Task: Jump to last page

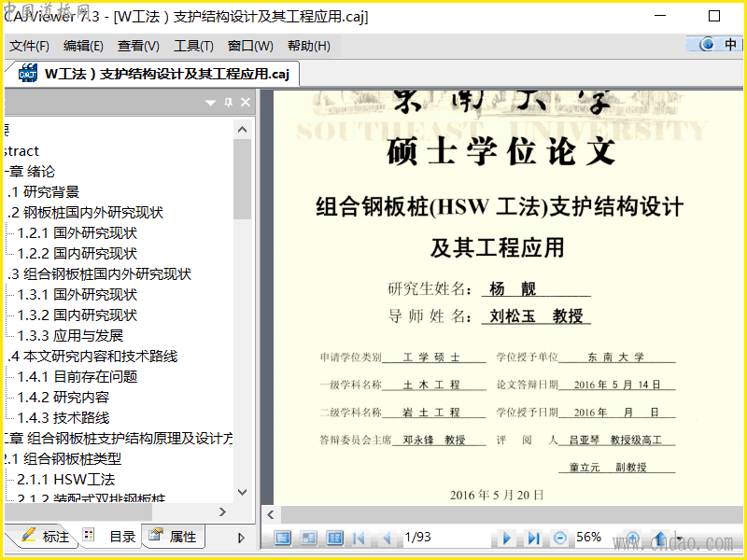Action: (533, 539)
